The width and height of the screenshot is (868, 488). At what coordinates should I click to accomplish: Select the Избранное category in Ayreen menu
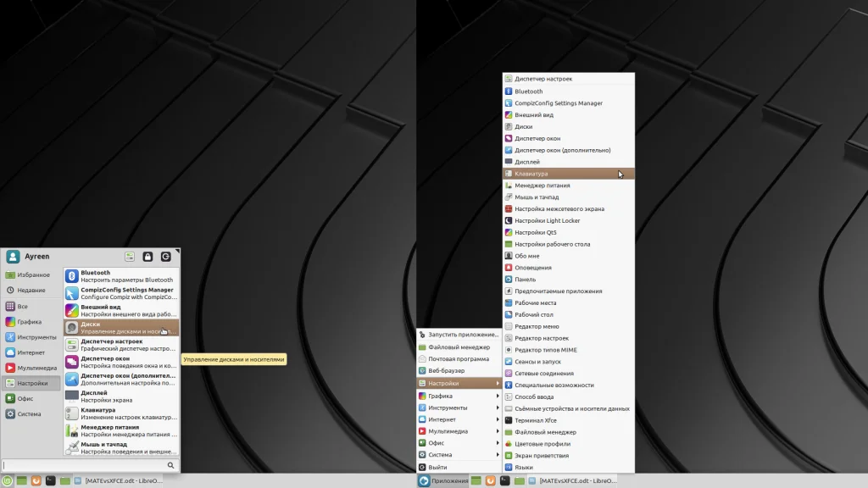(31, 275)
